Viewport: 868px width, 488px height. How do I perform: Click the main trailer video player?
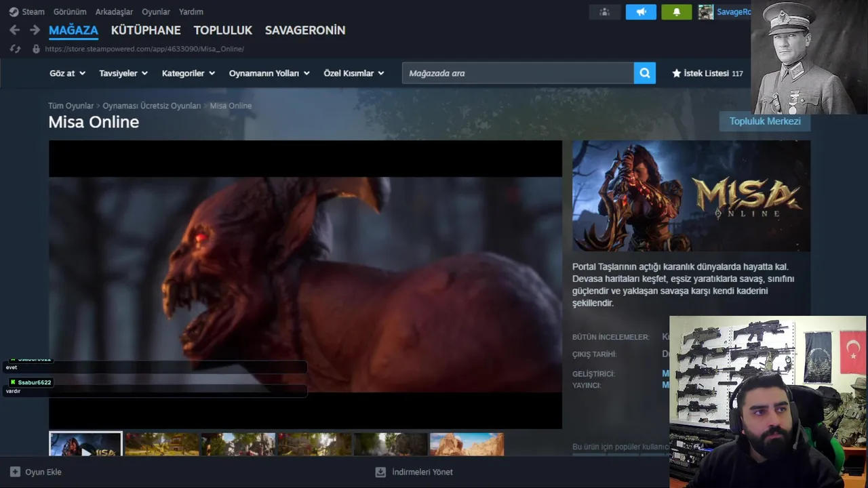click(x=305, y=285)
